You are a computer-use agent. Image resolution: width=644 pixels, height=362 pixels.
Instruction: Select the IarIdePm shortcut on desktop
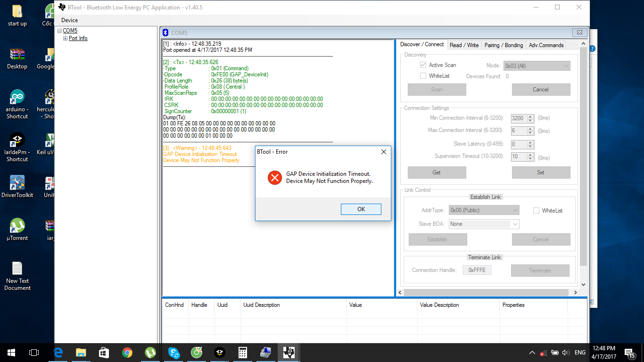[x=17, y=147]
